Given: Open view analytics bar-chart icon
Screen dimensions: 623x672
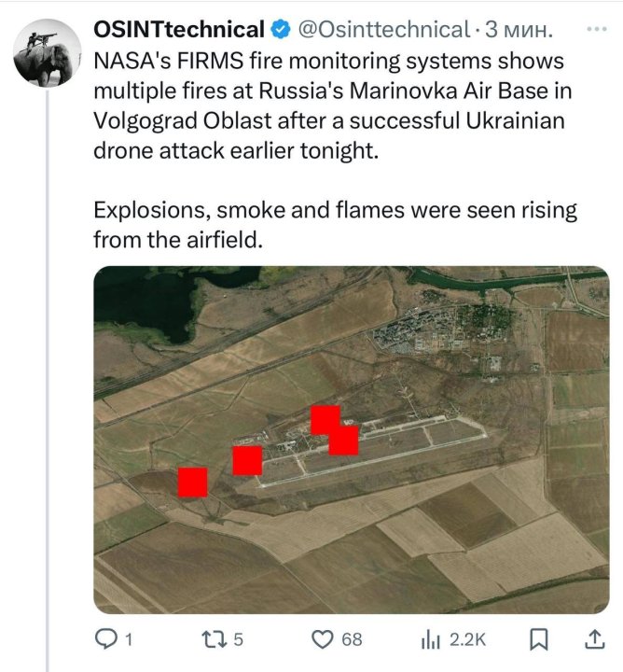Looking at the screenshot, I should click(431, 639).
